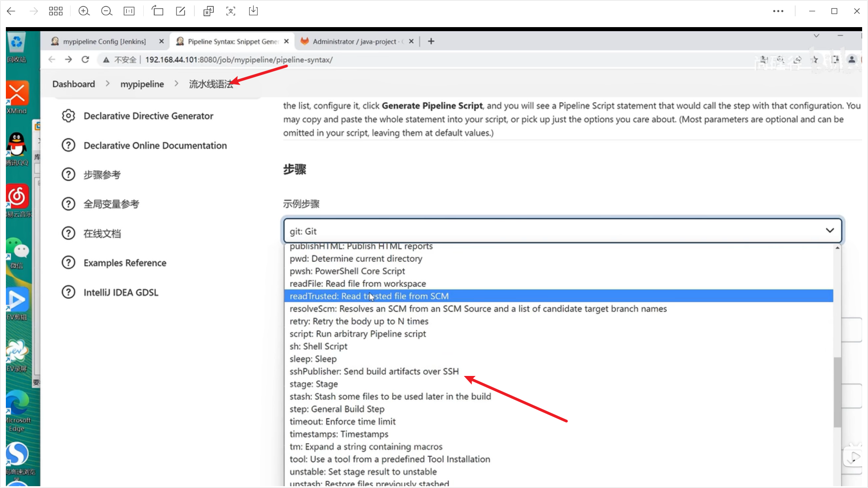This screenshot has width=868, height=488.
Task: Click the dropdown list scrollbar thumb
Action: [837, 391]
